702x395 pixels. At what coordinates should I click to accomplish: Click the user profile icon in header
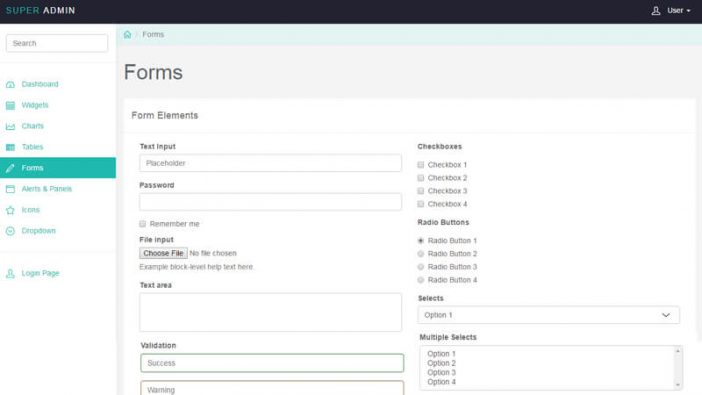click(x=656, y=11)
